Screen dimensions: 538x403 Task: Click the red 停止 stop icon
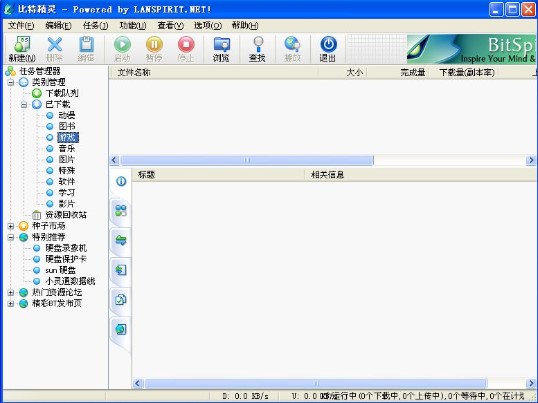(x=186, y=44)
